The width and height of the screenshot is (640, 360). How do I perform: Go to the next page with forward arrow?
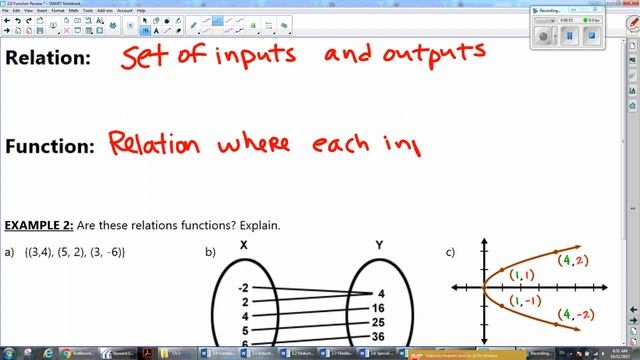(7, 31)
